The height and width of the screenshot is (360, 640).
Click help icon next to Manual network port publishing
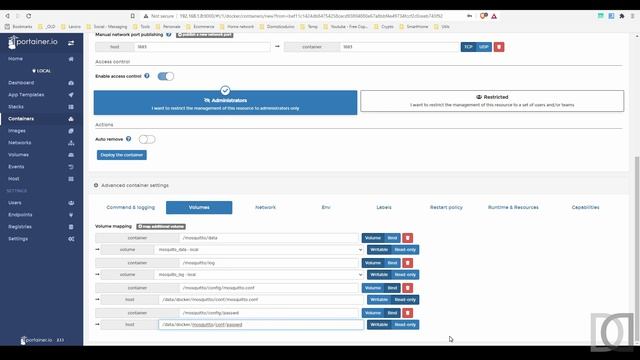[x=169, y=35]
